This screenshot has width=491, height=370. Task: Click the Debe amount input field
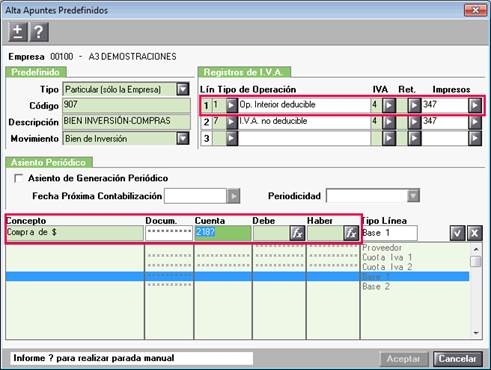click(x=271, y=233)
